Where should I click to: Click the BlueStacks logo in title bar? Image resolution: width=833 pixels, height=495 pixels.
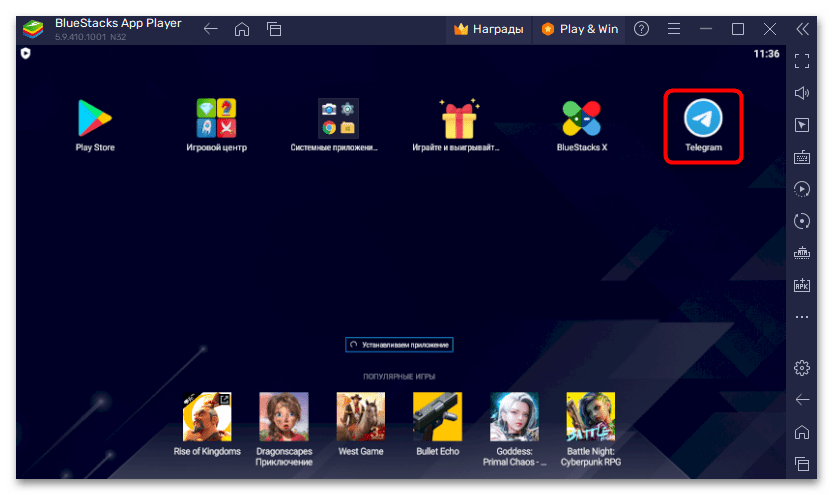coord(33,29)
